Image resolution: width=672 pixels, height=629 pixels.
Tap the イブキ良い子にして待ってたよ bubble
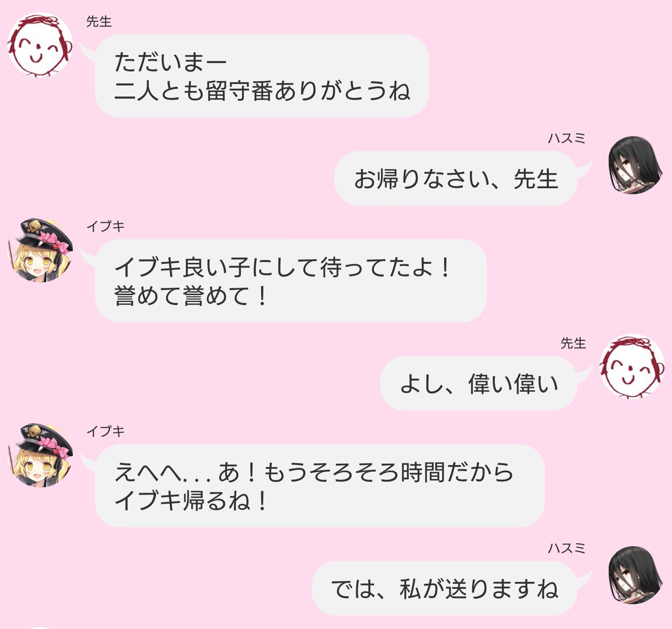(x=291, y=281)
